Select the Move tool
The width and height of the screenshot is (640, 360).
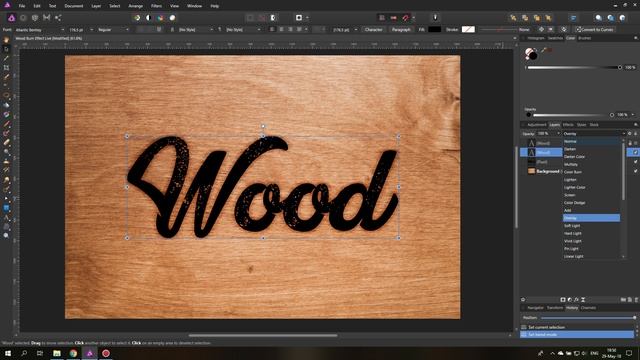coord(6,49)
